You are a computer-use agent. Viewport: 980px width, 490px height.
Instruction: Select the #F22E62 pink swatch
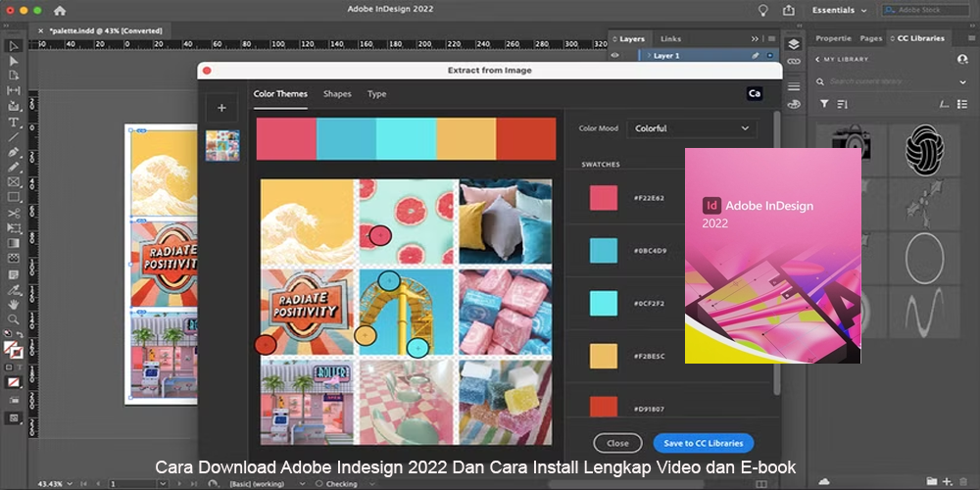pos(604,198)
